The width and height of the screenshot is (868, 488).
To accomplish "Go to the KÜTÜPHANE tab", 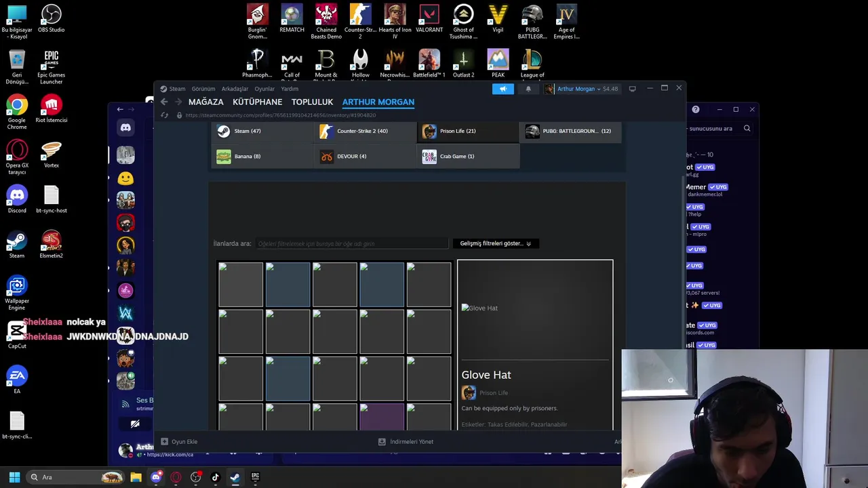I will (x=257, y=102).
